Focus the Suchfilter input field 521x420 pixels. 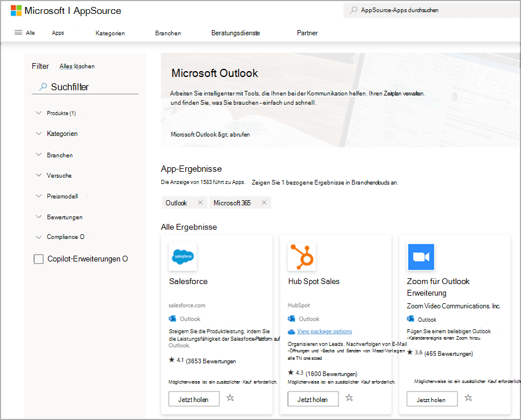point(85,87)
